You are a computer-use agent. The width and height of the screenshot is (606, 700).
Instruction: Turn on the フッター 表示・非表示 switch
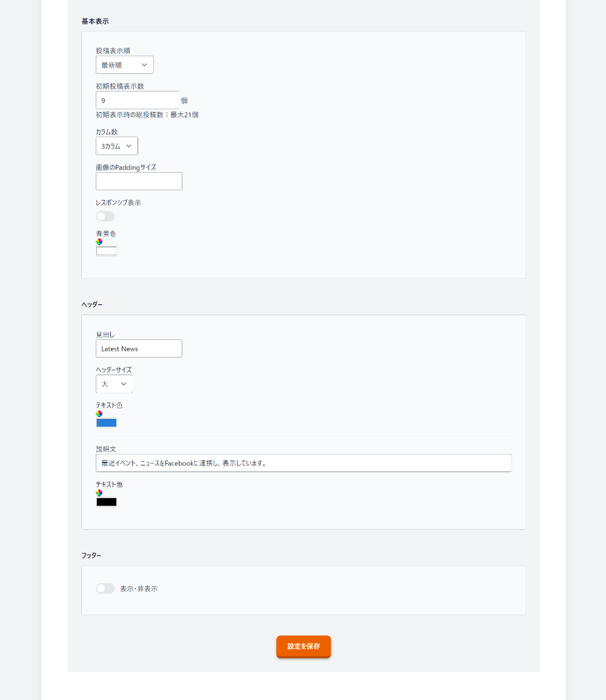tap(105, 588)
